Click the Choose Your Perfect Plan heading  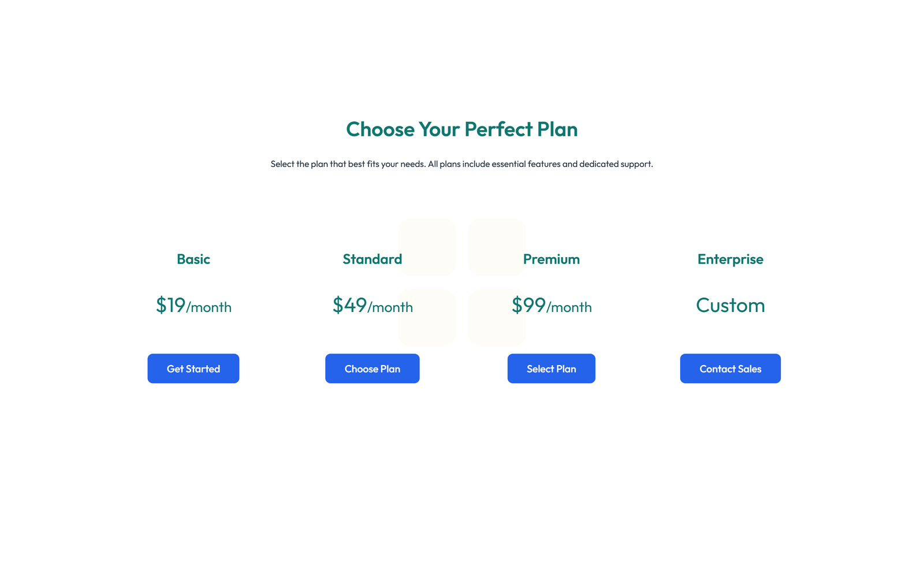click(461, 129)
